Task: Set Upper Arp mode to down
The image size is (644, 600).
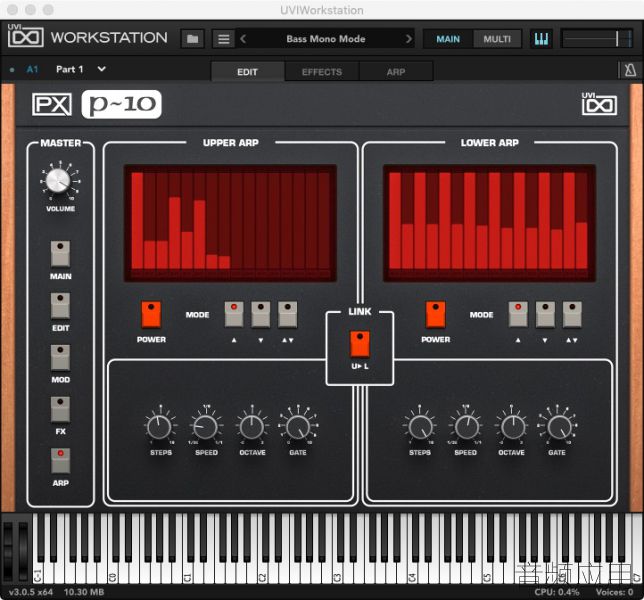Action: 261,315
